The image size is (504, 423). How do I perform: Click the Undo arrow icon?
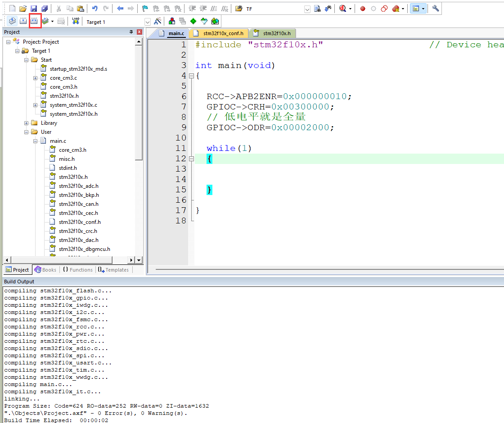point(94,9)
